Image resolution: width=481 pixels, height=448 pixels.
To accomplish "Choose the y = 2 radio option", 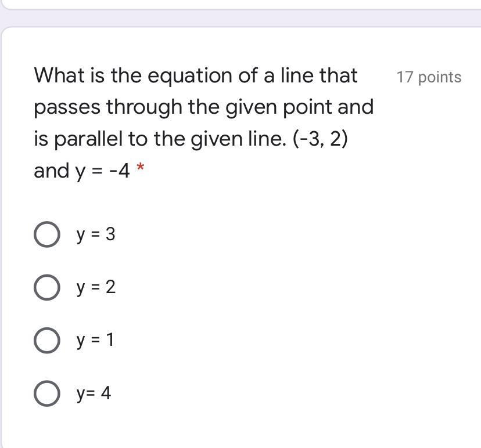I will point(46,287).
